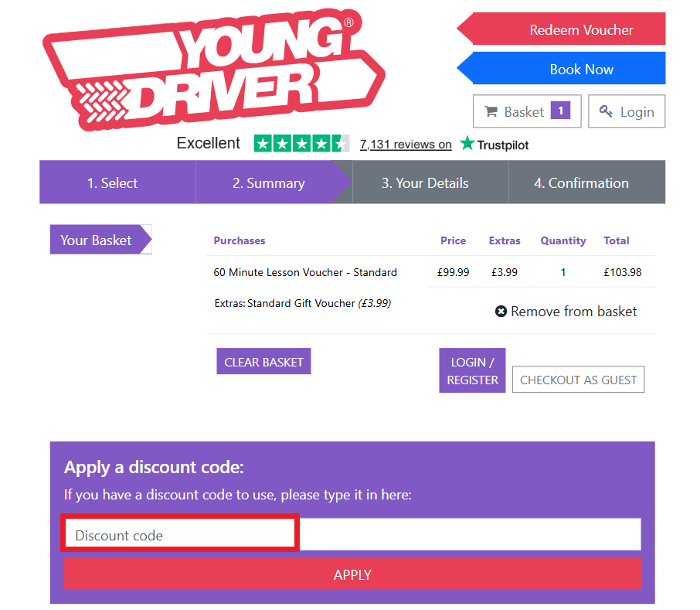The image size is (700, 610).
Task: Click CLEAR BASKET
Action: pos(263,361)
